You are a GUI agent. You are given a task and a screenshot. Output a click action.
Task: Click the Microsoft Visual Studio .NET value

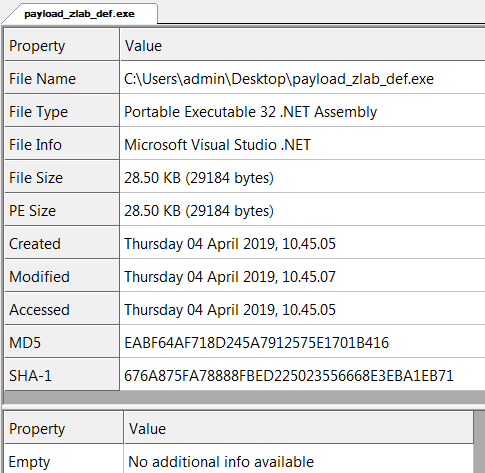point(217,145)
